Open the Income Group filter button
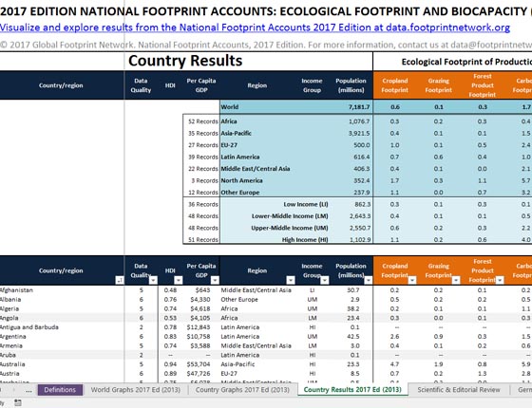The width and height of the screenshot is (532, 408). click(x=325, y=280)
